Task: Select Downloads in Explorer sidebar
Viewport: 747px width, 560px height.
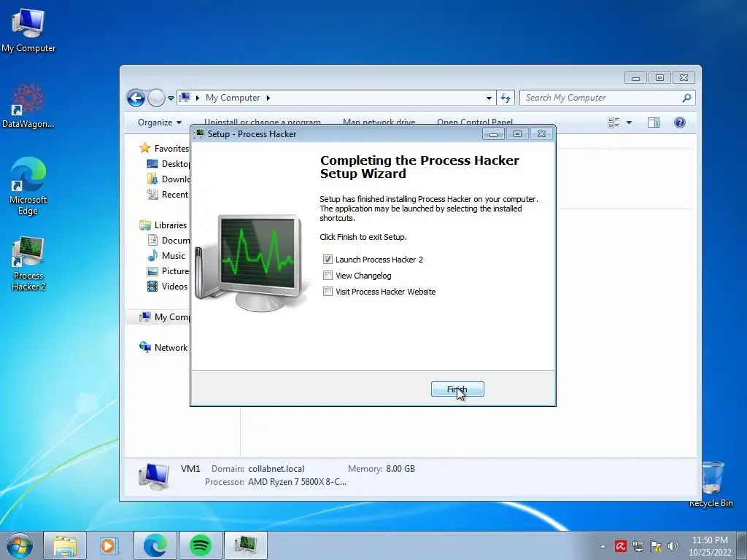Action: click(x=169, y=179)
